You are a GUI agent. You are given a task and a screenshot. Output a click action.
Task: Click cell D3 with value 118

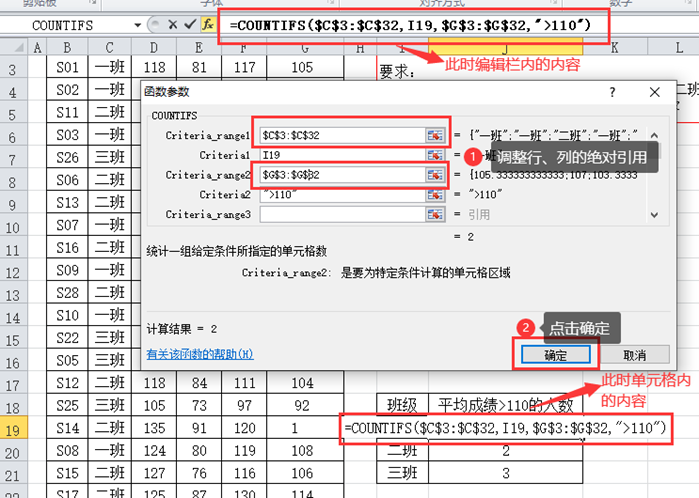click(154, 67)
